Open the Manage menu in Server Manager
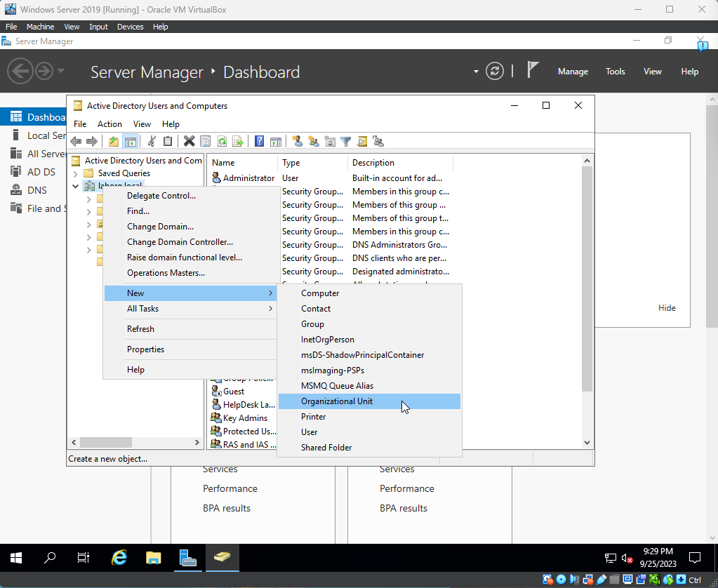This screenshot has height=588, width=718. coord(573,72)
